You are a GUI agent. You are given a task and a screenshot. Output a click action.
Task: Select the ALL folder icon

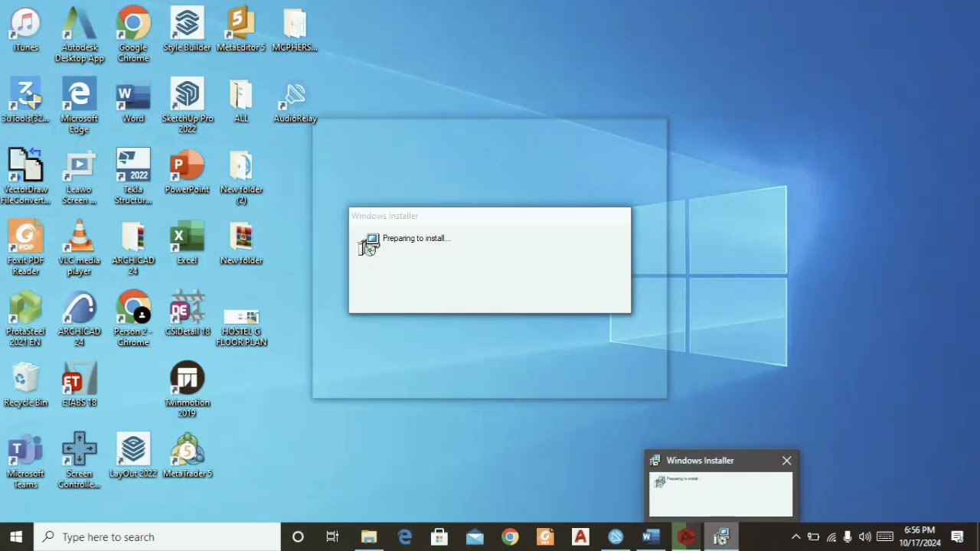click(241, 101)
